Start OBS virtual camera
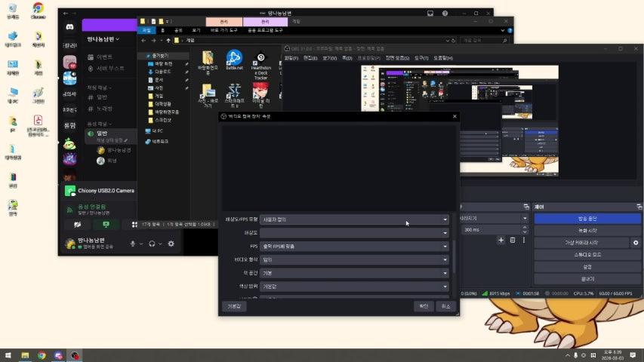Viewport: 644px width, 362px height. (581, 243)
